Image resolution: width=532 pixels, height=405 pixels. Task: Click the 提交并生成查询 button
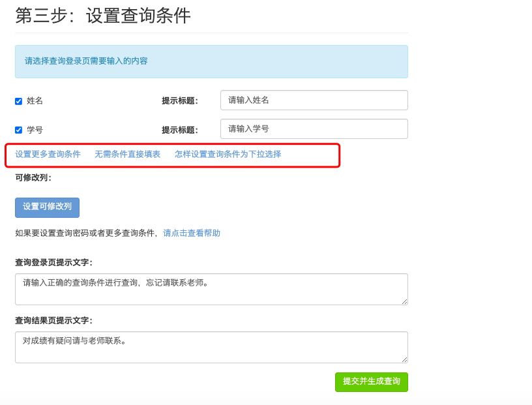[x=372, y=382]
